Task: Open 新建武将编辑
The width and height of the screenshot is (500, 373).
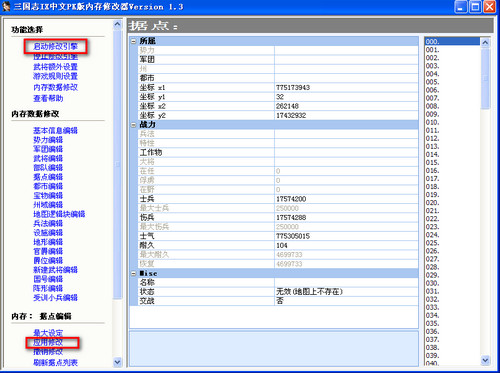Action: point(55,270)
